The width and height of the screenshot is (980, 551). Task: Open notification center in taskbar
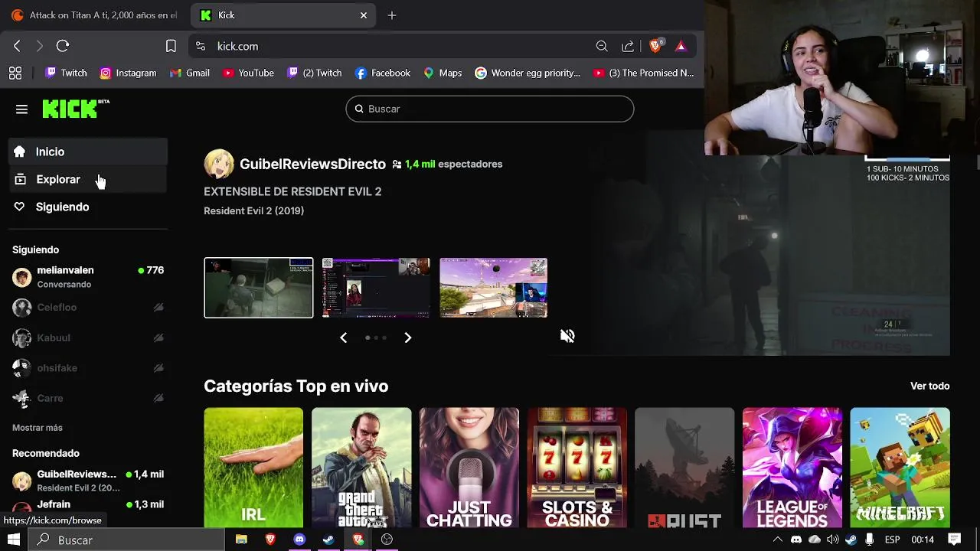click(x=955, y=540)
